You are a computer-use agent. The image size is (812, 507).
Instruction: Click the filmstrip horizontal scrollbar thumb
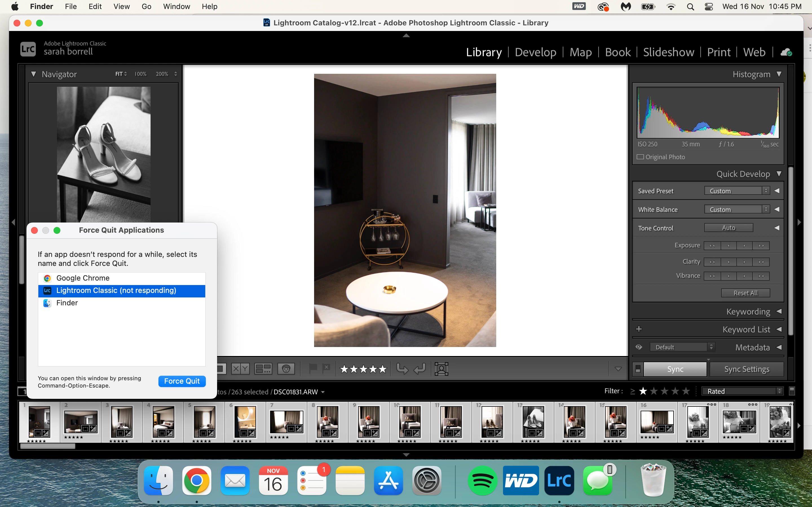pyautogui.click(x=48, y=446)
